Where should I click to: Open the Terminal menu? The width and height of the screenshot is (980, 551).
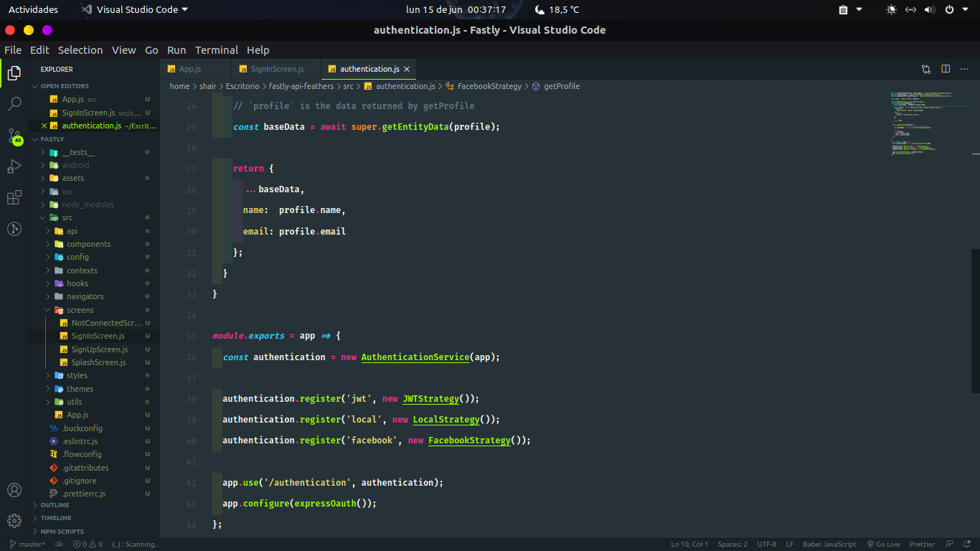(217, 50)
